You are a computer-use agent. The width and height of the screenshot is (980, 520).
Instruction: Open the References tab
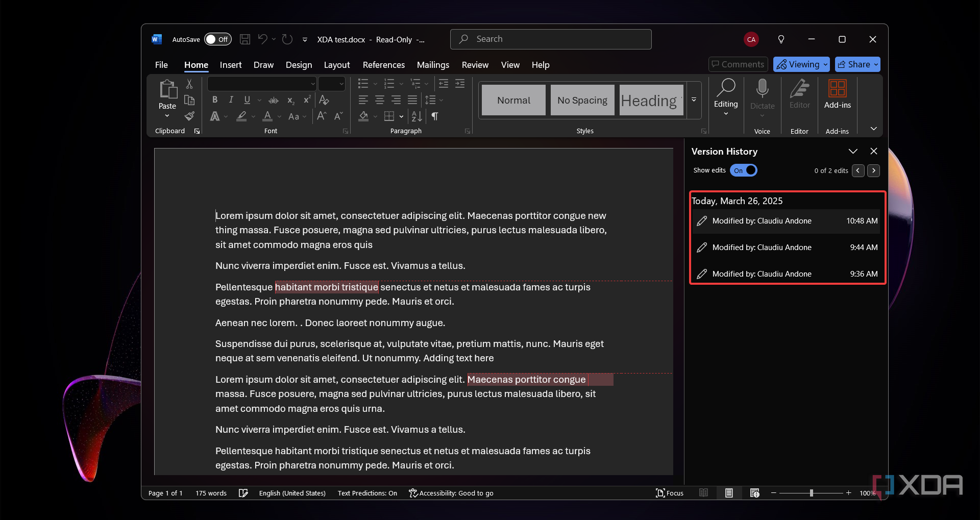pyautogui.click(x=384, y=65)
